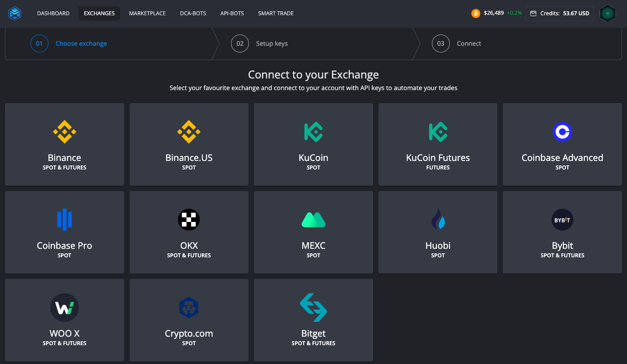The width and height of the screenshot is (627, 364).
Task: Go to the Marketplace menu item
Action: (148, 13)
